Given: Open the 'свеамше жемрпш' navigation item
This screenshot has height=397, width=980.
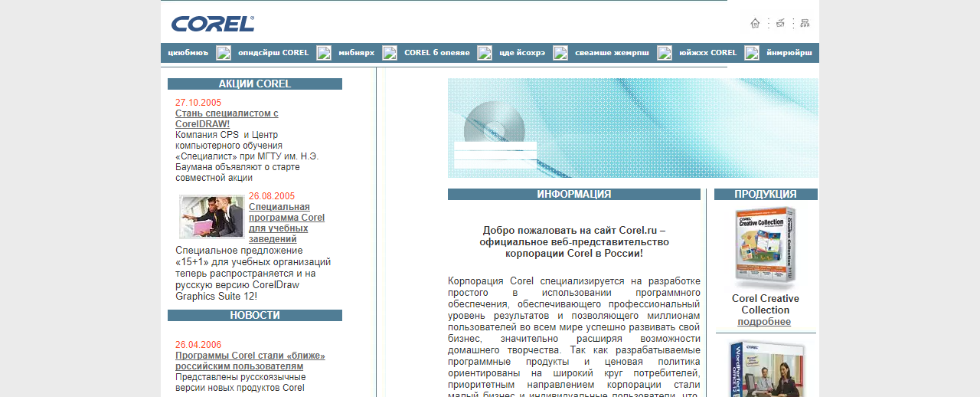Looking at the screenshot, I should (x=612, y=53).
